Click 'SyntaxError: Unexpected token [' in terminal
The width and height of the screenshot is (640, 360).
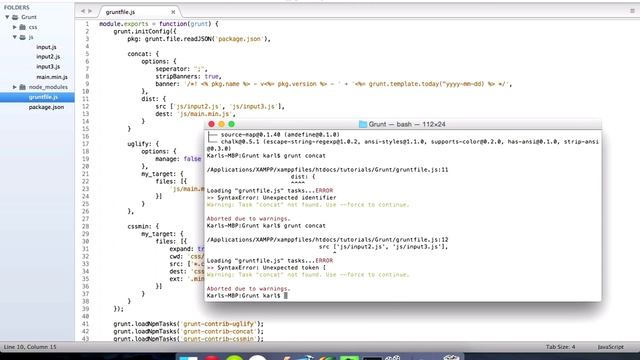[271, 268]
